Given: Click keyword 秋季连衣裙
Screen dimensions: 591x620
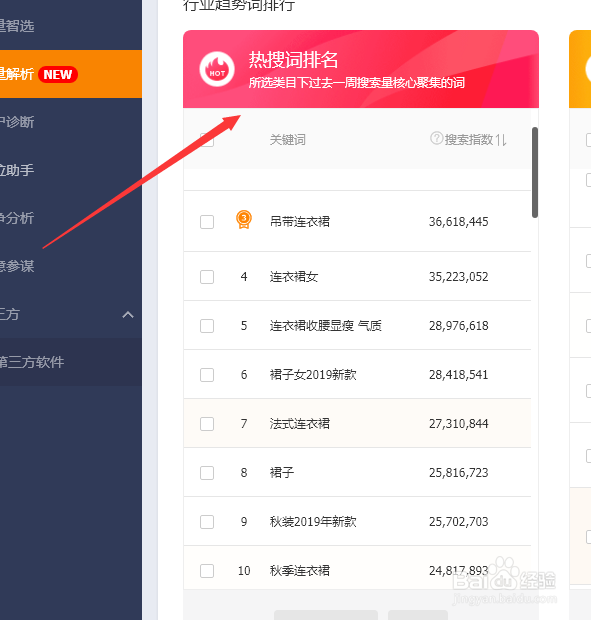Looking at the screenshot, I should click(x=300, y=571).
